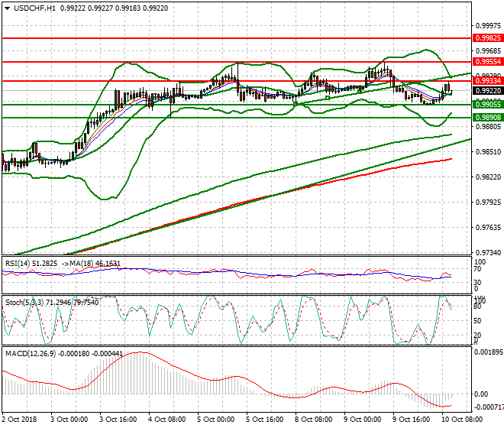The image size is (504, 428).
Task: Select the red 0.99554 price level label
Action: [x=488, y=62]
